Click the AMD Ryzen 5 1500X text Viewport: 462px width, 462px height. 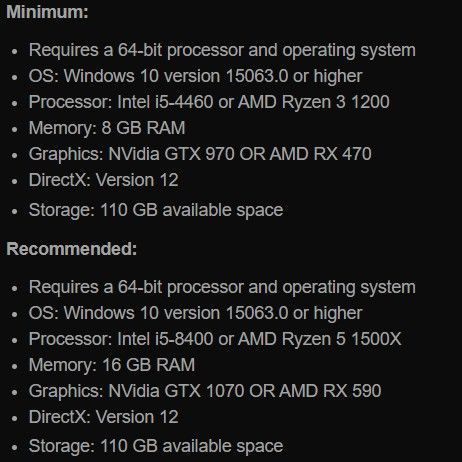point(319,339)
